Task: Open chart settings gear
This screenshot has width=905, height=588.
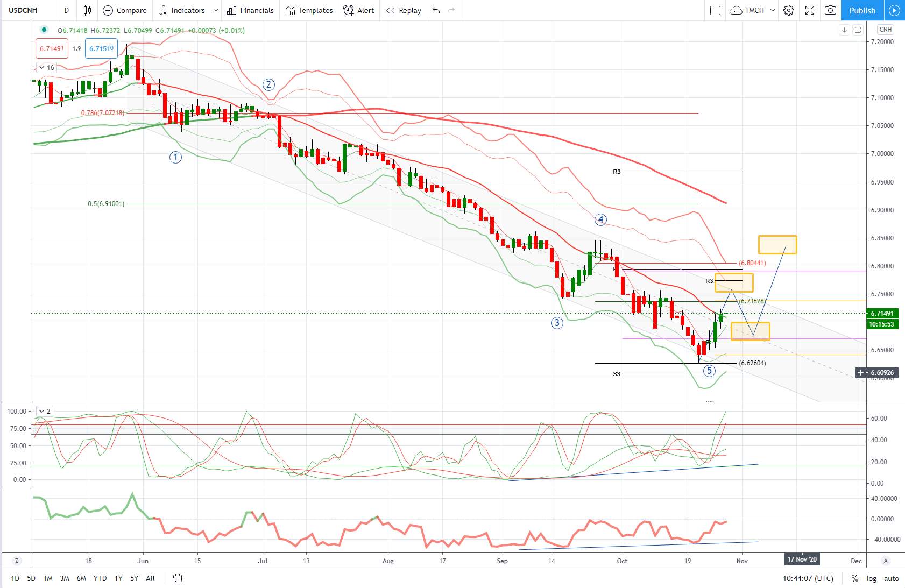Action: point(789,10)
